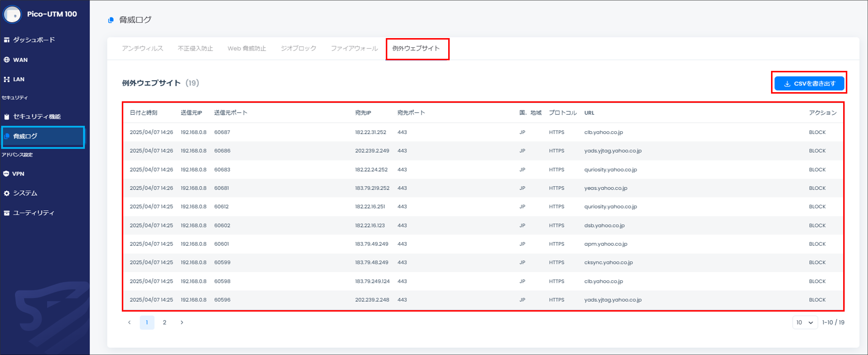The width and height of the screenshot is (868, 355).
Task: Open the rows-per-page dropdown showing 10
Action: (x=805, y=322)
